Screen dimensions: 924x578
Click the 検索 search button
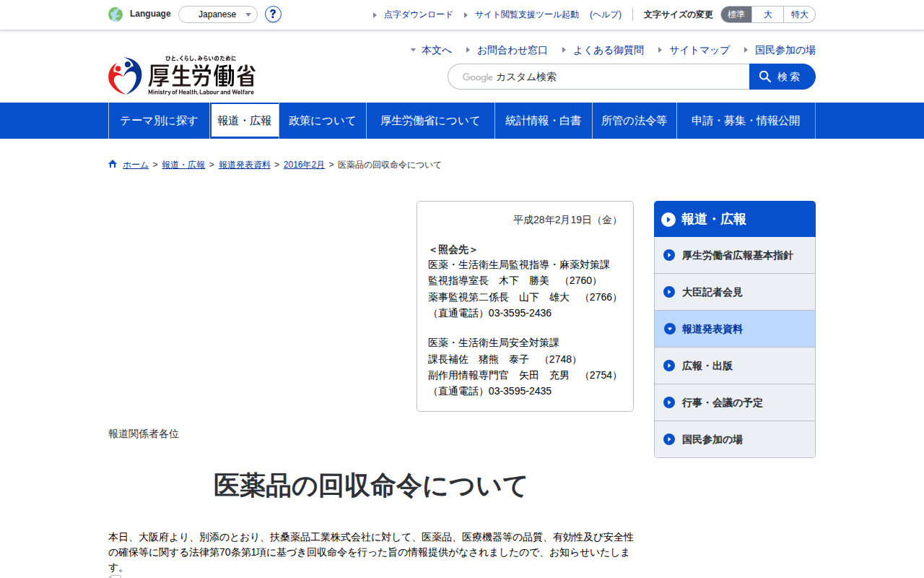coord(783,77)
